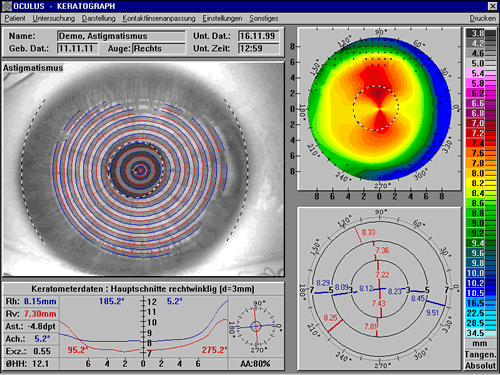
Task: Click the Auge field showing Rechts
Action: 159,48
